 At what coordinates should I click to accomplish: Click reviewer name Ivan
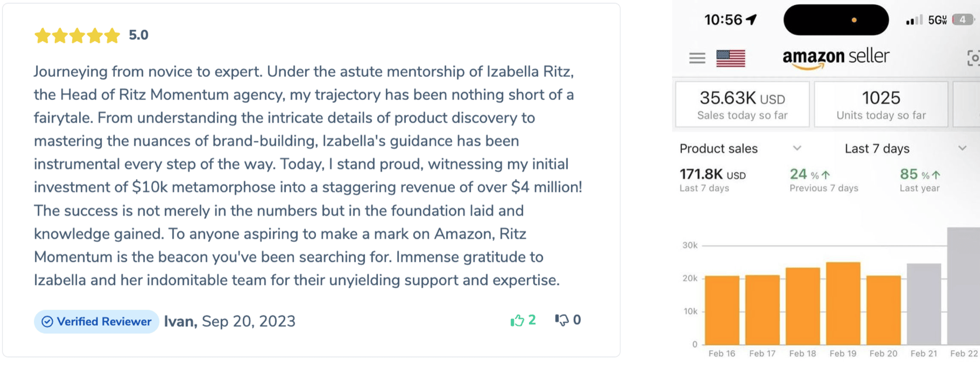pos(180,321)
